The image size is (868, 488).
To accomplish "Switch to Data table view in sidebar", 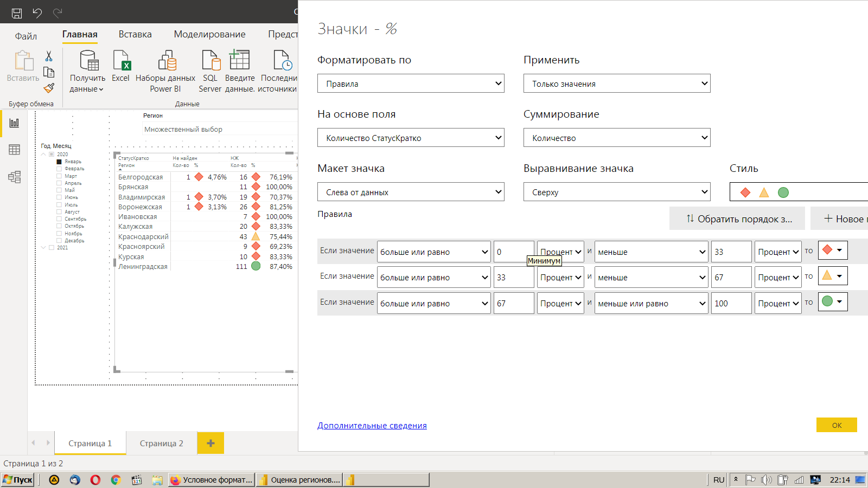I will (14, 150).
